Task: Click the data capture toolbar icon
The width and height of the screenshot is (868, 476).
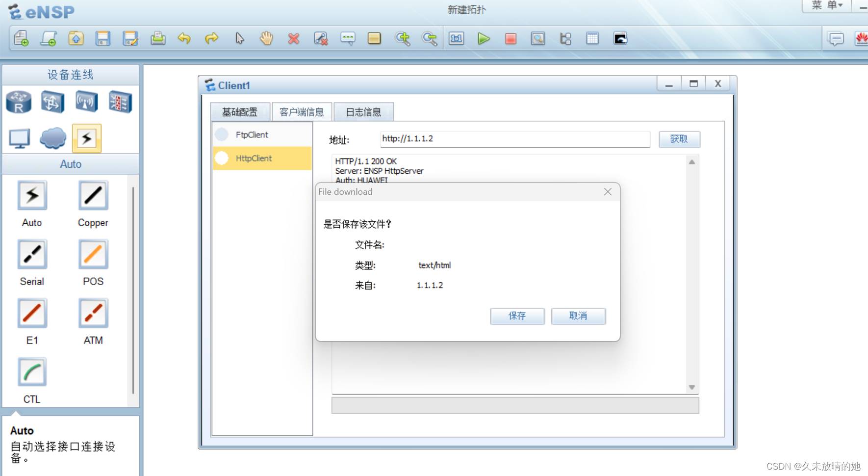Action: 538,38
